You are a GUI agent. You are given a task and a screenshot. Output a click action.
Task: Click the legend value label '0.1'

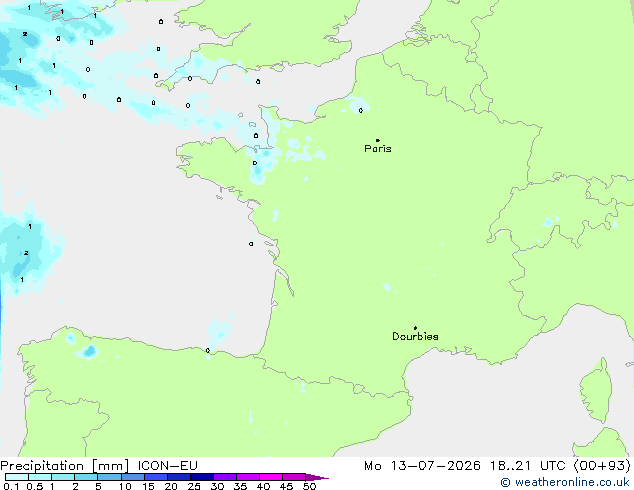click(11, 486)
